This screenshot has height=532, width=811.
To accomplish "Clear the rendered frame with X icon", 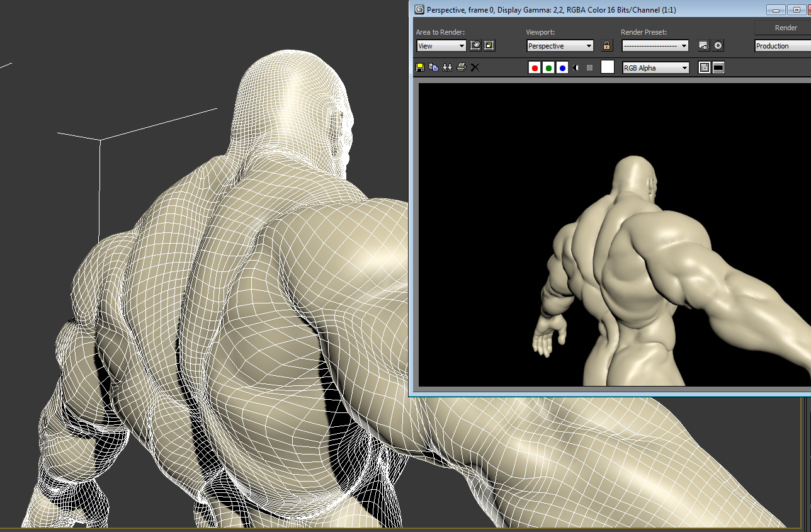I will point(475,67).
